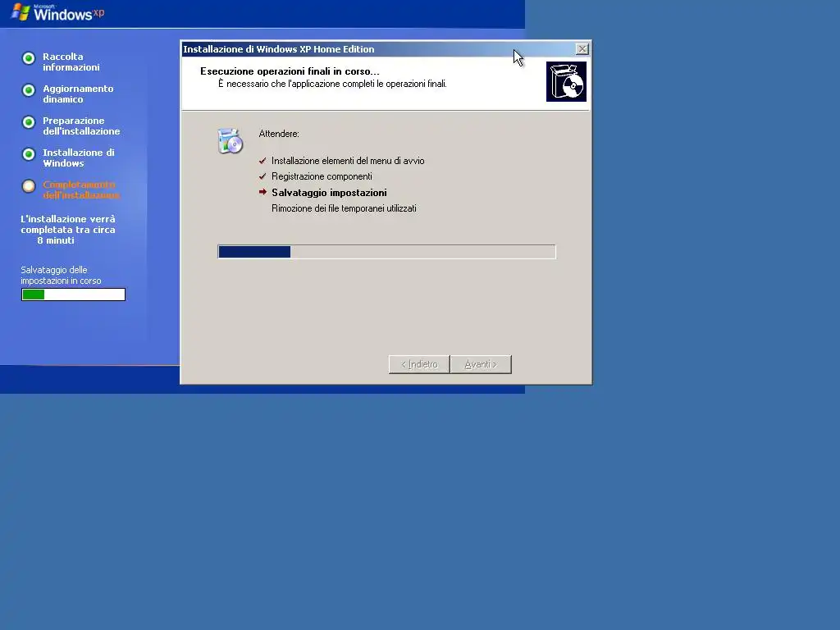Click the Attendere label

pyautogui.click(x=279, y=134)
